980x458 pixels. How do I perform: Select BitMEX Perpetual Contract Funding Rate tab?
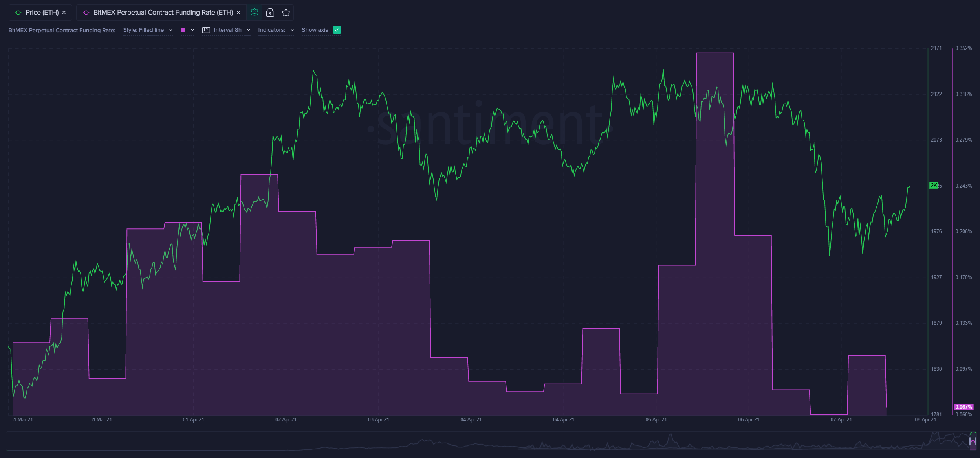coord(163,13)
